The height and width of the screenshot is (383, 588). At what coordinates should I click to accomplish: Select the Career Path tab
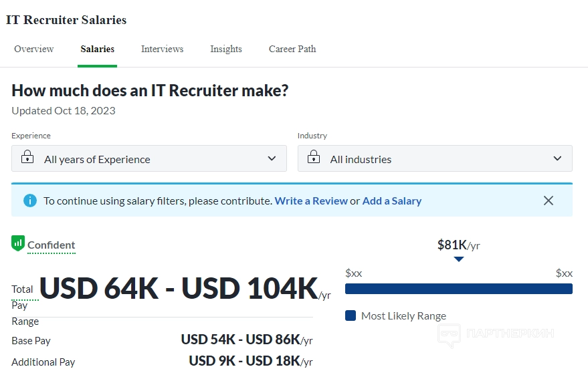tap(292, 49)
